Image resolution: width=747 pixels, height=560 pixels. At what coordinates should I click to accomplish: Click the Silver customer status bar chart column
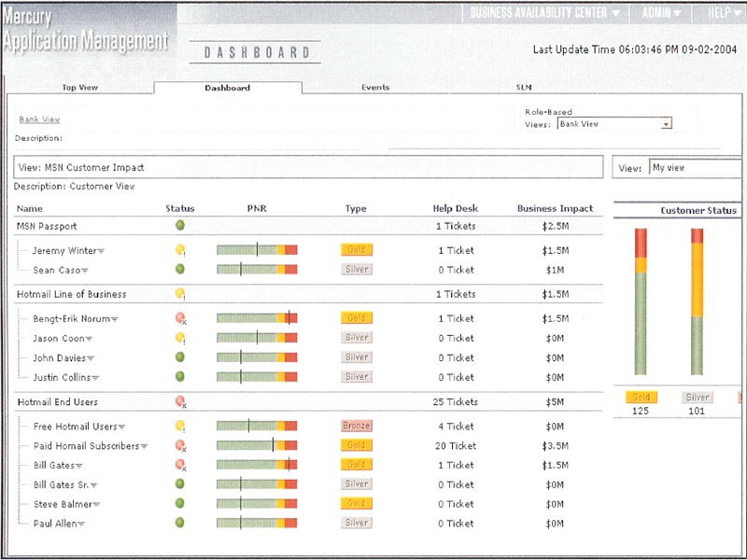point(697,301)
